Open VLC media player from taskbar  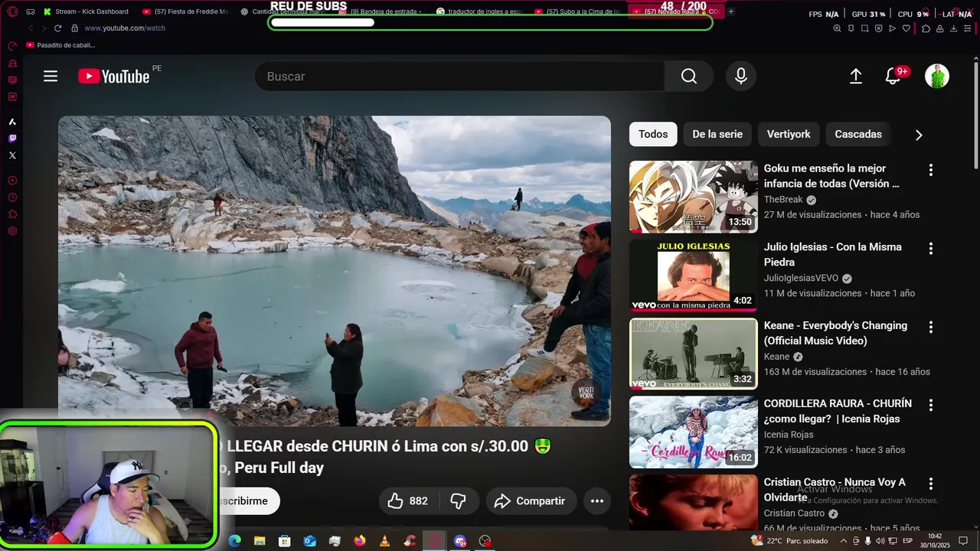384,541
